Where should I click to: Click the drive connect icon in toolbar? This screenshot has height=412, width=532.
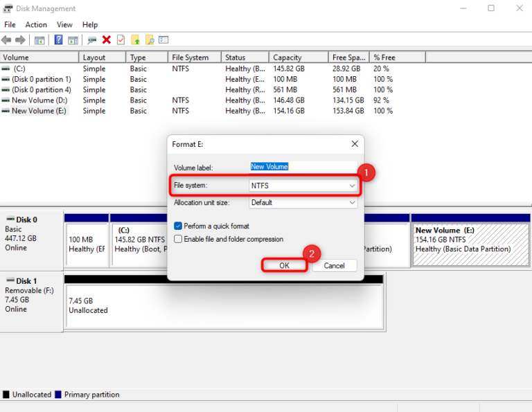click(92, 40)
